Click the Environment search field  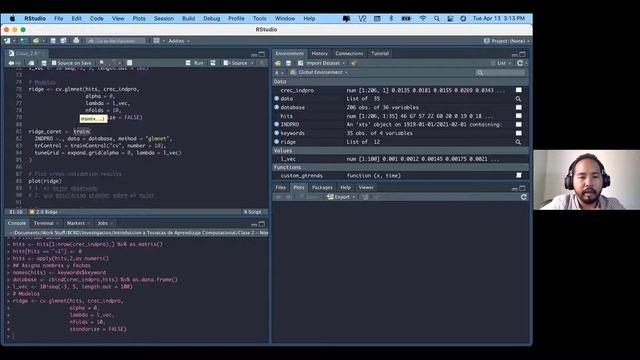click(500, 73)
